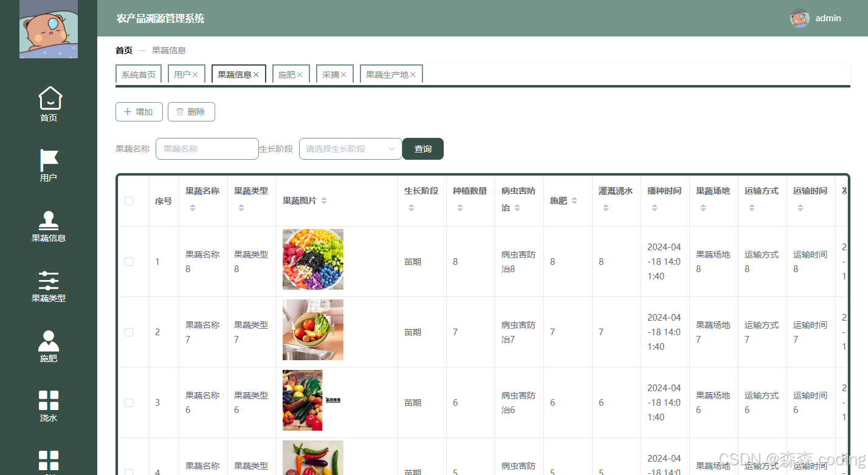Sort table by 灌溉浇水 column
Viewport: 868px width, 475px height.
[606, 208]
